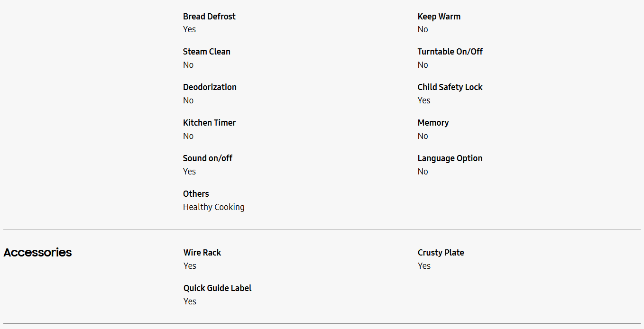Image resolution: width=644 pixels, height=329 pixels.
Task: Select the Steam Clean label text
Action: (x=207, y=52)
